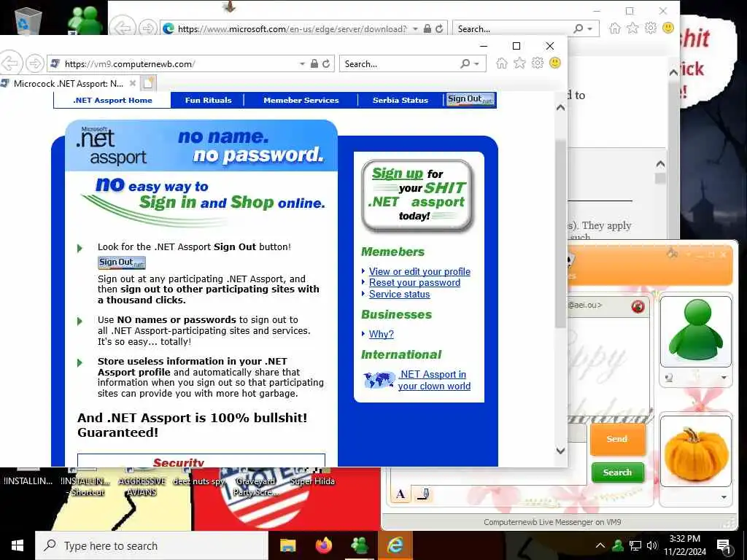
Task: Click the front page scrollbar up arrow
Action: point(561,108)
